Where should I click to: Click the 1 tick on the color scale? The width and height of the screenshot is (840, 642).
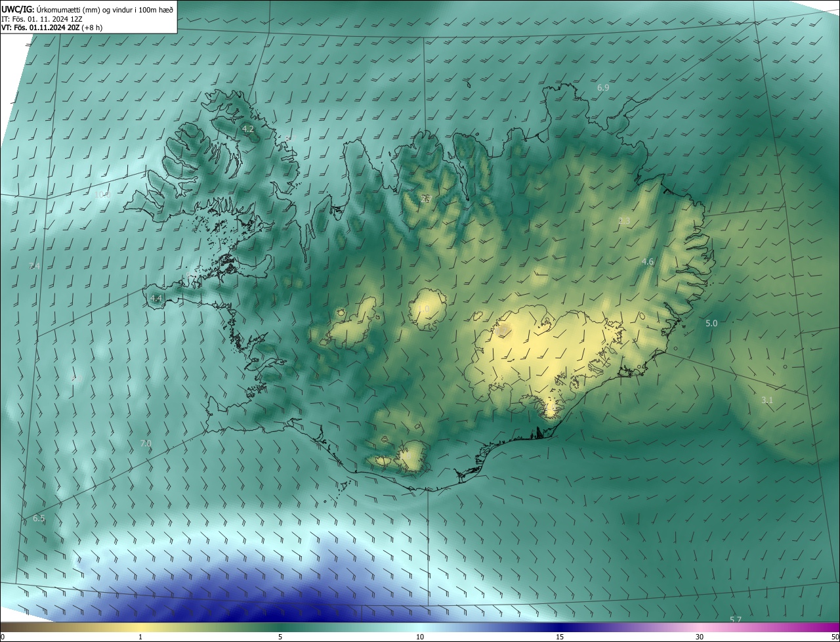[x=140, y=637]
